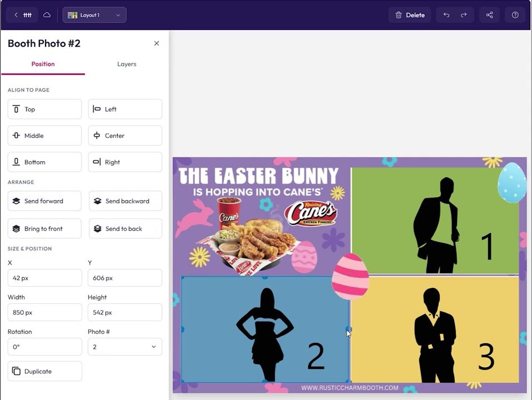This screenshot has width=532, height=400.
Task: Click the cloud sync icon
Action: coord(47,15)
